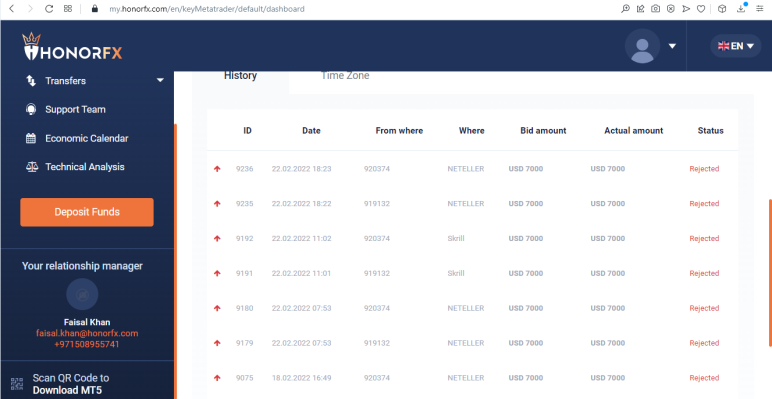Open the account menu arrow beside avatar
772x399 pixels.
(672, 46)
